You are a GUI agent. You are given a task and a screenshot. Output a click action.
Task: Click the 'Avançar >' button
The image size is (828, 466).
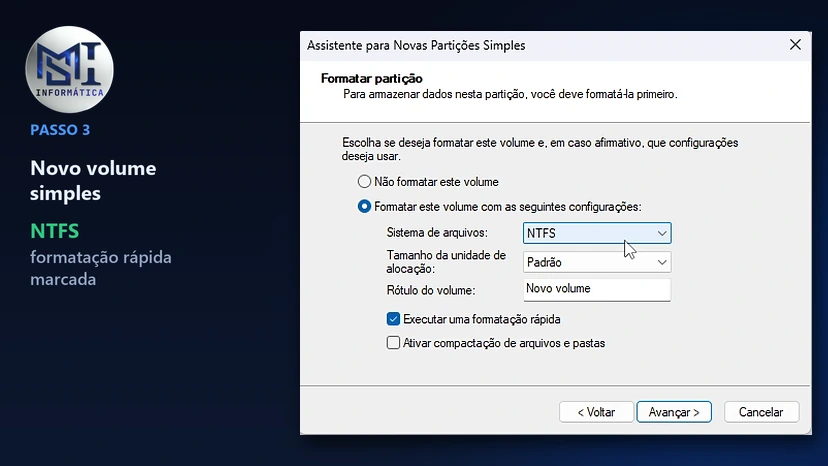[x=674, y=412]
